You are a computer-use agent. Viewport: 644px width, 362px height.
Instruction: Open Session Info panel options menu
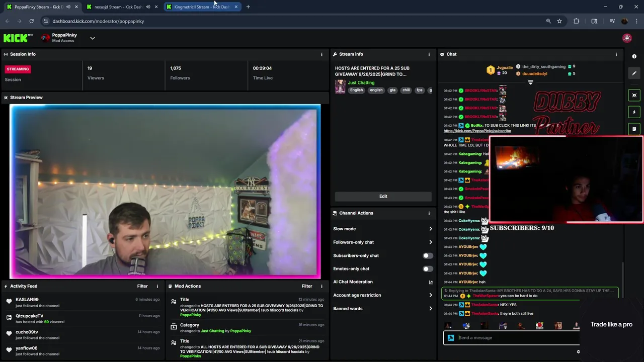[x=321, y=54]
